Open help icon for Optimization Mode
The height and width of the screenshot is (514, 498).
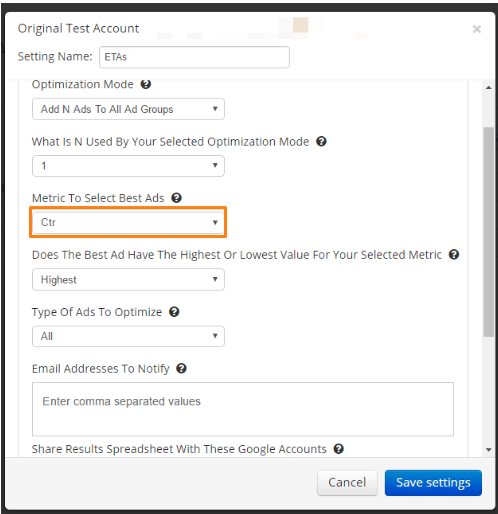[146, 84]
